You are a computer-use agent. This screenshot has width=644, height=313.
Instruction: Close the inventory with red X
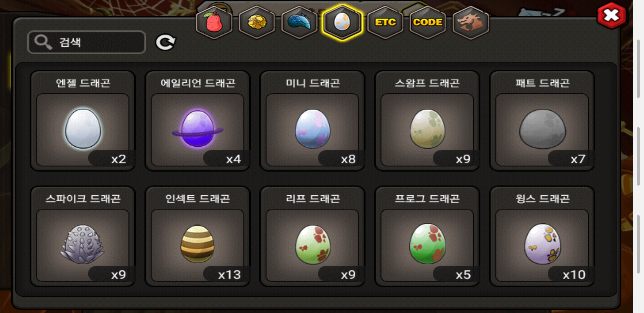coord(612,16)
